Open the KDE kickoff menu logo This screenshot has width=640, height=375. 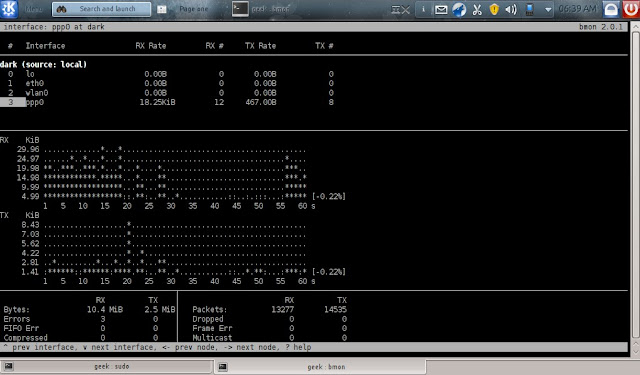point(9,9)
